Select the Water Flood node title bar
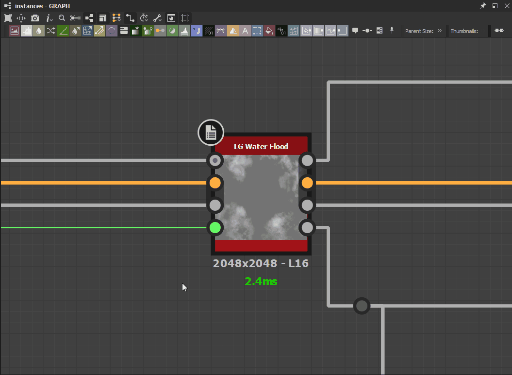This screenshot has width=512, height=375. (261, 146)
